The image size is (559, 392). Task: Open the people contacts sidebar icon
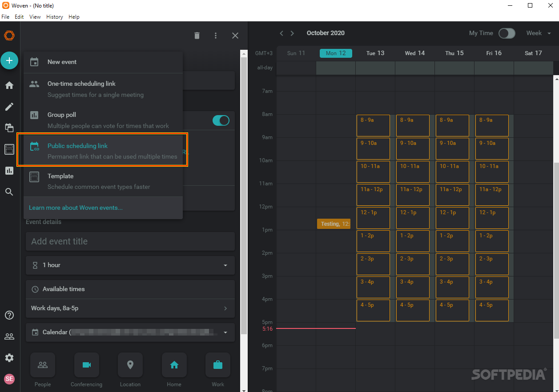(x=9, y=336)
